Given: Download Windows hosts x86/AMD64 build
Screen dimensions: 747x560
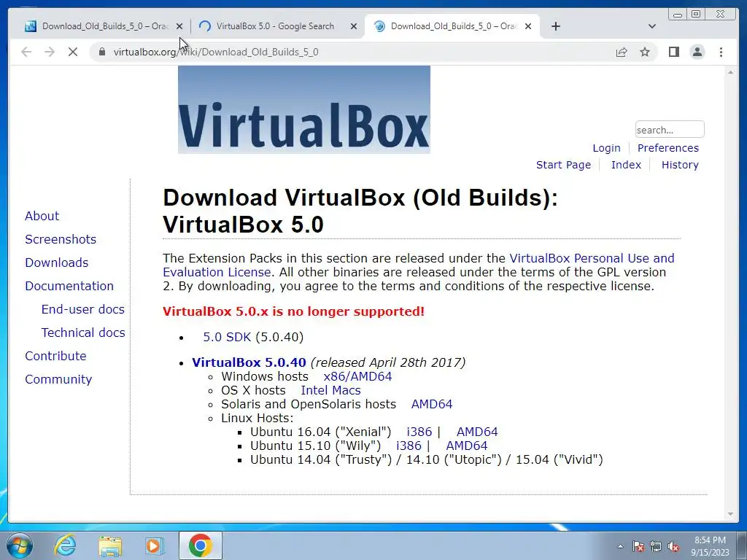Looking at the screenshot, I should (357, 376).
